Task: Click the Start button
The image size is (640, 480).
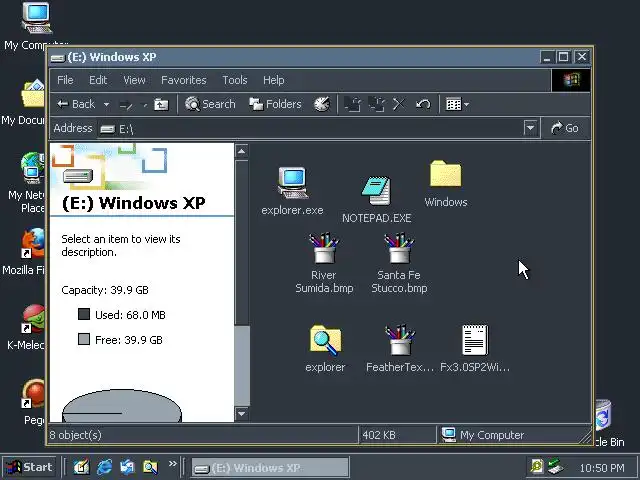Action: coord(29,467)
